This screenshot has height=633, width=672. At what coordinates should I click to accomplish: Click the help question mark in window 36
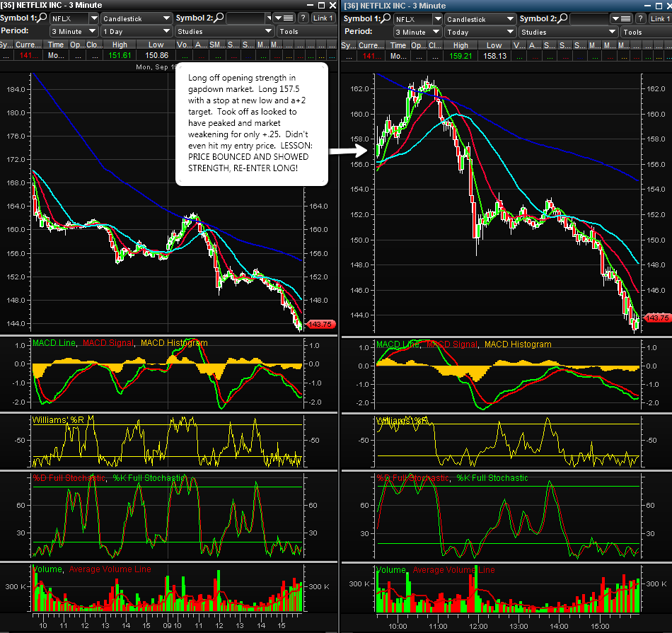640,19
